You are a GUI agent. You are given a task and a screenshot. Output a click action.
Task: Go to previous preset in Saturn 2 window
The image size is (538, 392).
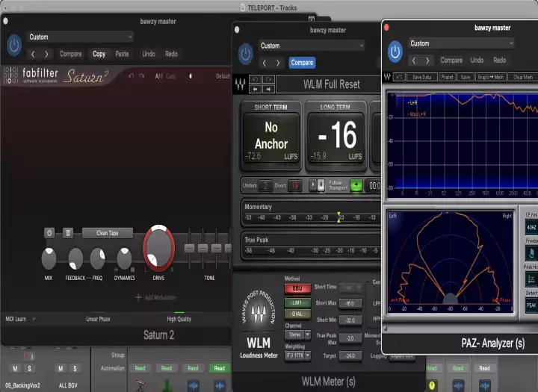pyautogui.click(x=33, y=54)
